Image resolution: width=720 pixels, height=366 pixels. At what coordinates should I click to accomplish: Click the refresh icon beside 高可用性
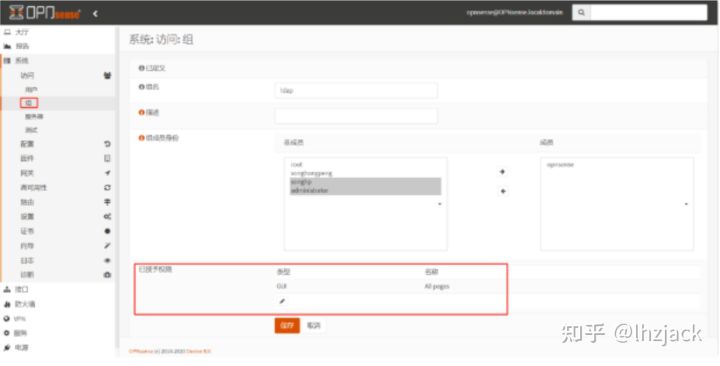pos(107,187)
